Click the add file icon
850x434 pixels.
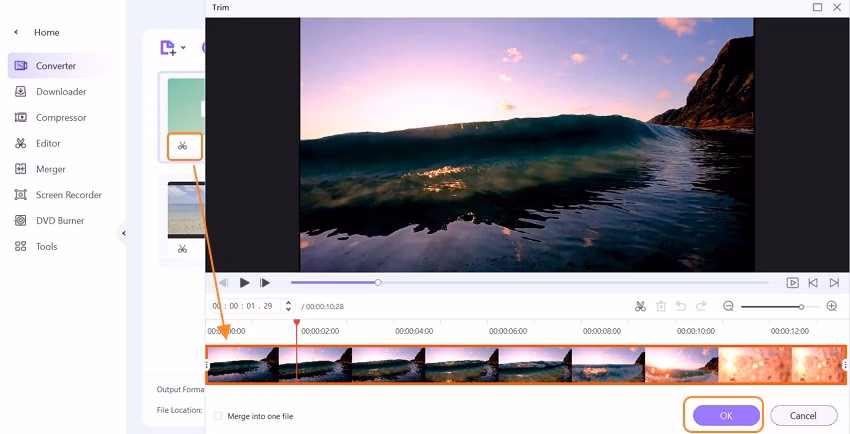click(168, 48)
